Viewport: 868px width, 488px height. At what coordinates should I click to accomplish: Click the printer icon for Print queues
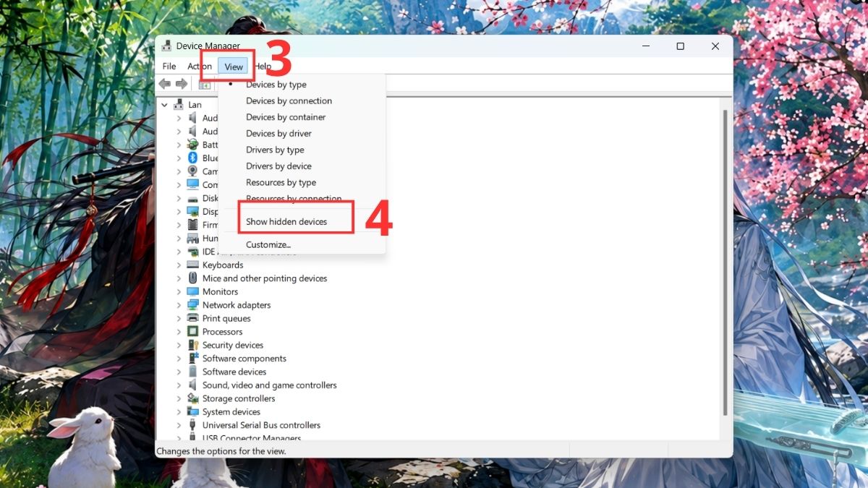click(193, 318)
